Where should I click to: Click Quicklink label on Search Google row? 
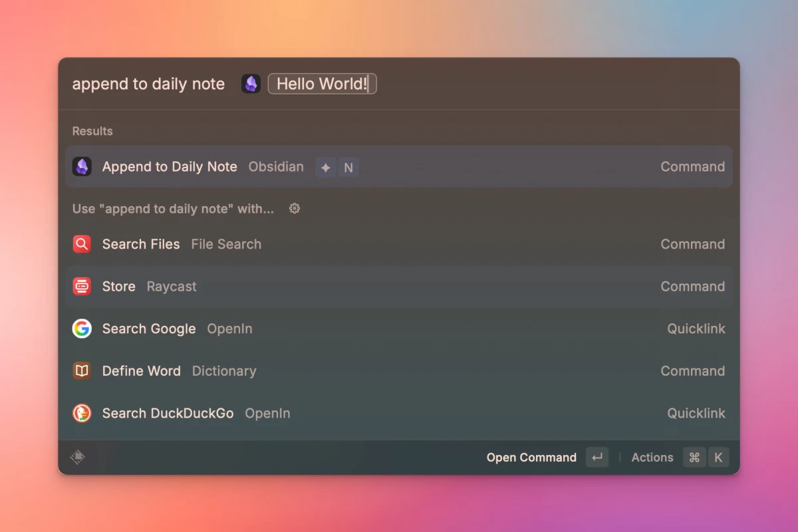click(696, 329)
